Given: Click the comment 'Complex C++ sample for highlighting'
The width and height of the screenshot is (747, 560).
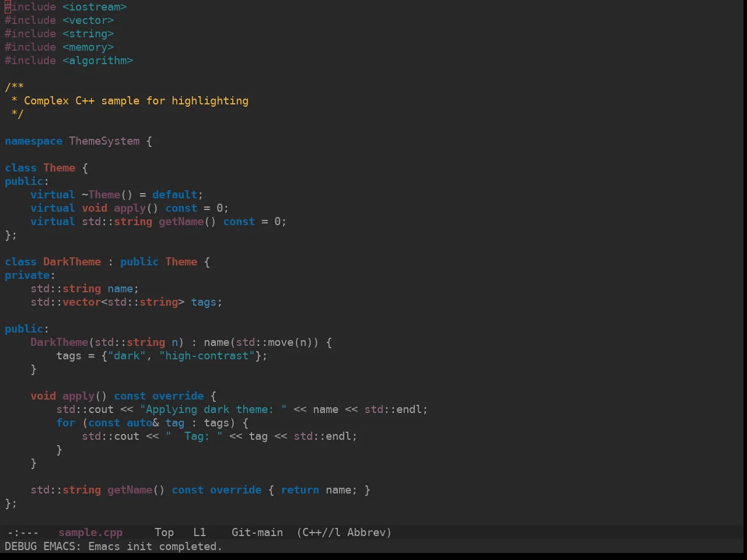Looking at the screenshot, I should (136, 101).
